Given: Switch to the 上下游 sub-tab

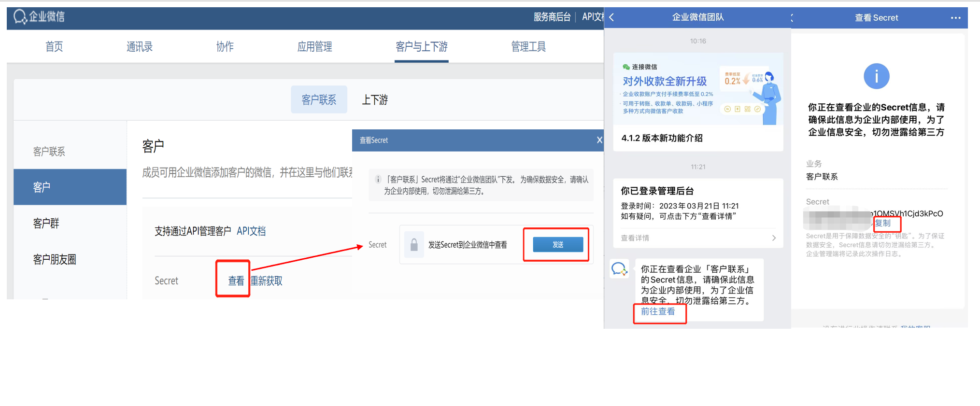Looking at the screenshot, I should pos(375,99).
